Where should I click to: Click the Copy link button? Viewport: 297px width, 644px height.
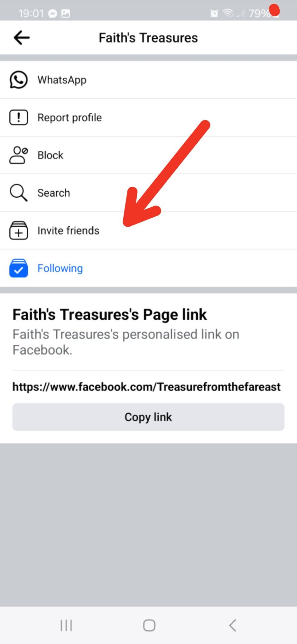pyautogui.click(x=148, y=417)
